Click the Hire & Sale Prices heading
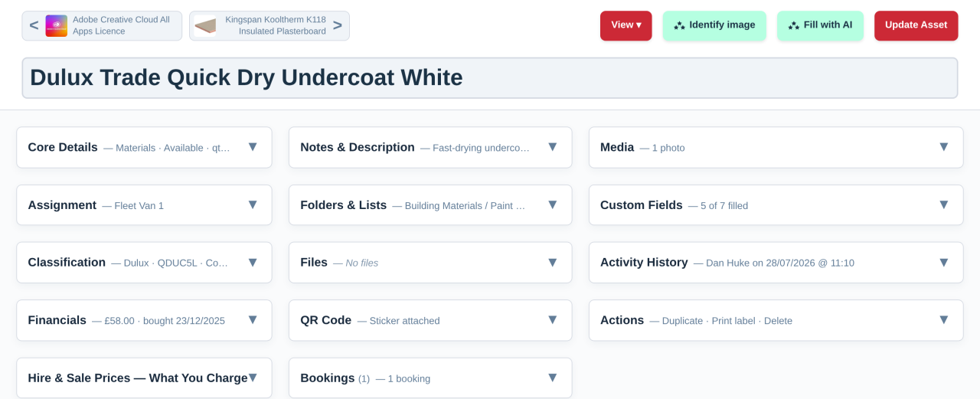Image resolution: width=980 pixels, height=399 pixels. (138, 378)
